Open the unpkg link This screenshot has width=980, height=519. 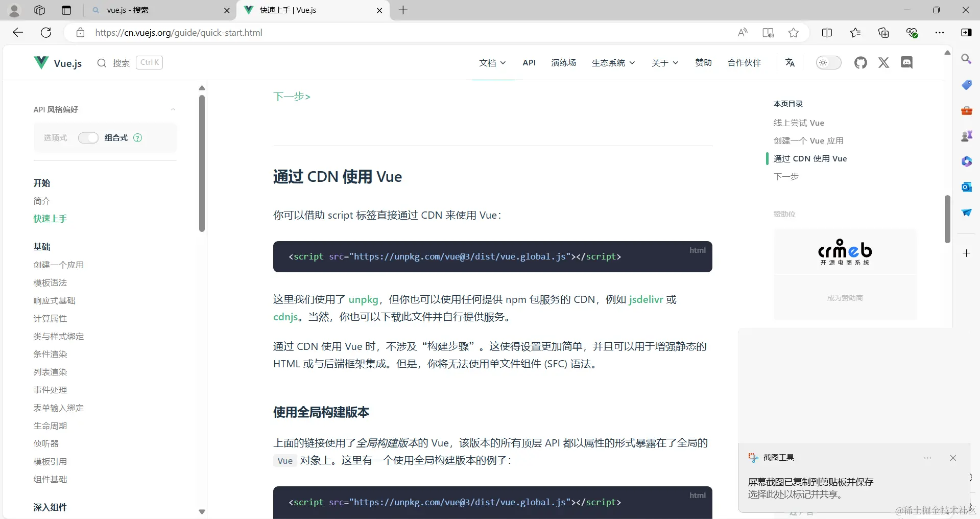(364, 299)
